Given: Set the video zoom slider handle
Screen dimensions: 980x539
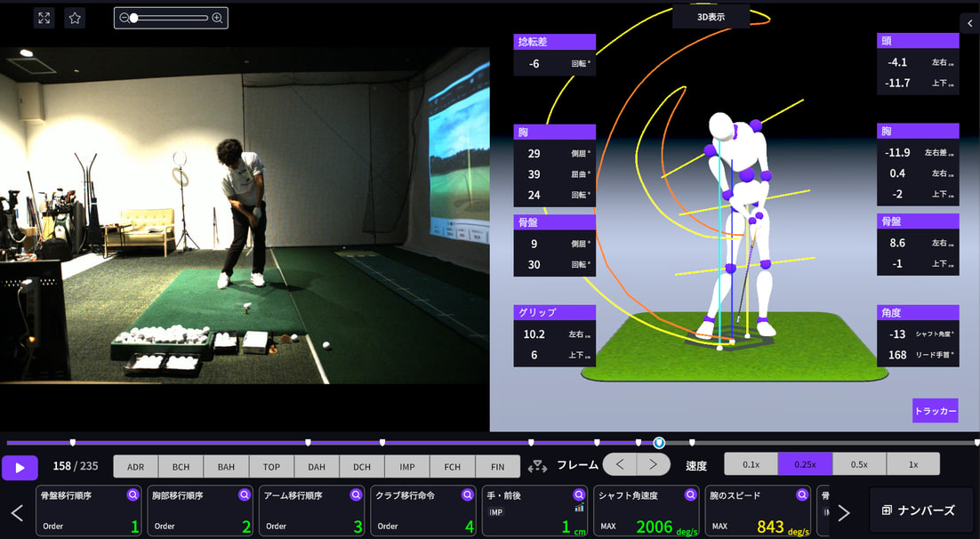Looking at the screenshot, I should click(x=133, y=18).
